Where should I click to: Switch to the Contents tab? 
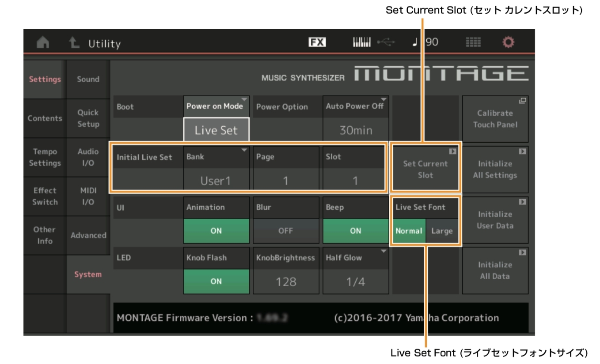point(45,118)
